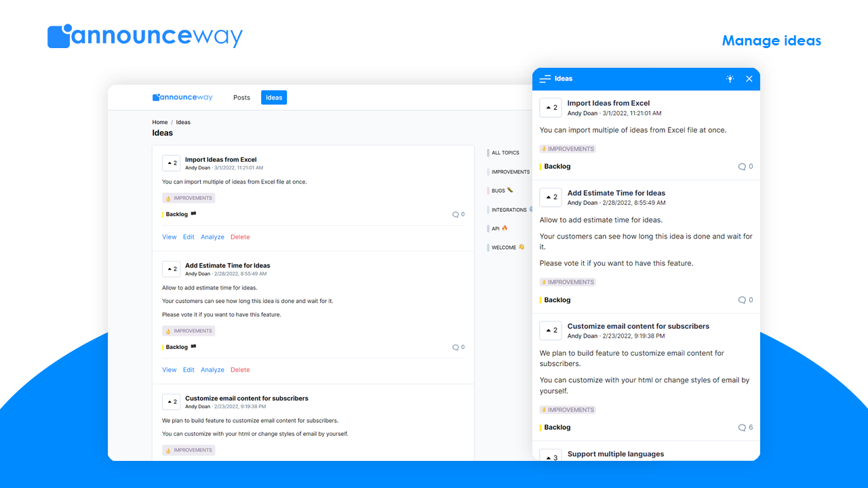Image resolution: width=868 pixels, height=488 pixels.
Task: Click View link under Import Ideas from Excel
Action: tap(170, 237)
